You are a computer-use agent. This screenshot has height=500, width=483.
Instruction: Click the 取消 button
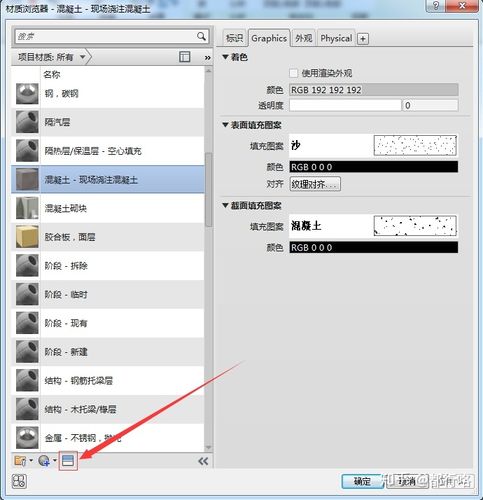coord(407,481)
